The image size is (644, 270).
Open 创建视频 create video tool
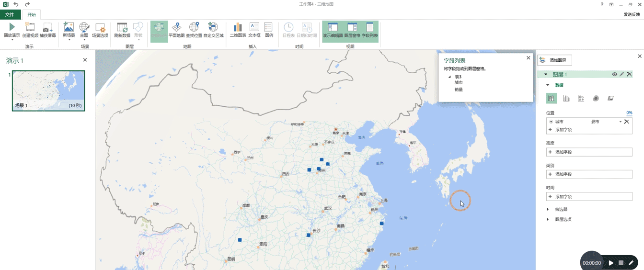coord(30,30)
